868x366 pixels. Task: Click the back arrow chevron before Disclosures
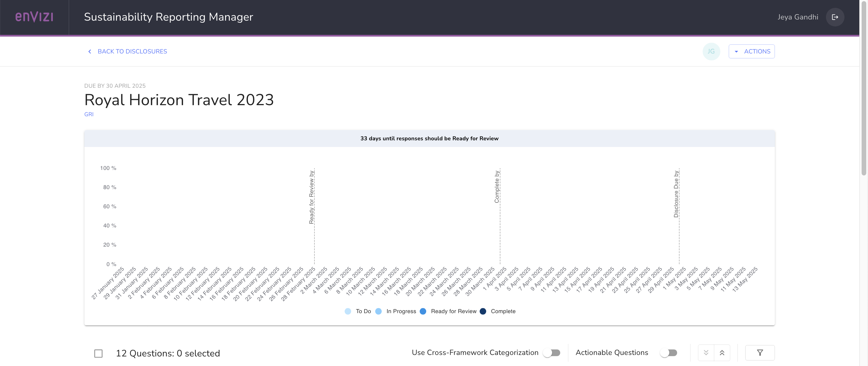(x=90, y=52)
